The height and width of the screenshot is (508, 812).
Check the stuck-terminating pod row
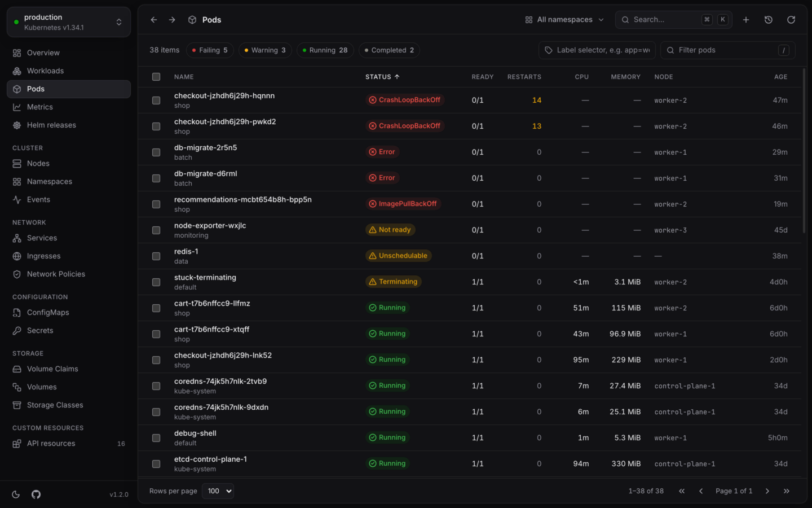pos(156,282)
